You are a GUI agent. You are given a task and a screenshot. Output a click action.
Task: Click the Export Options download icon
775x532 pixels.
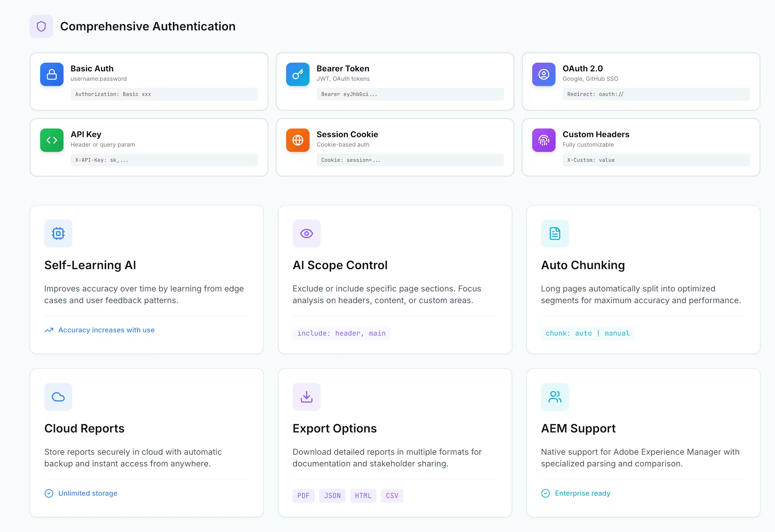pos(307,397)
